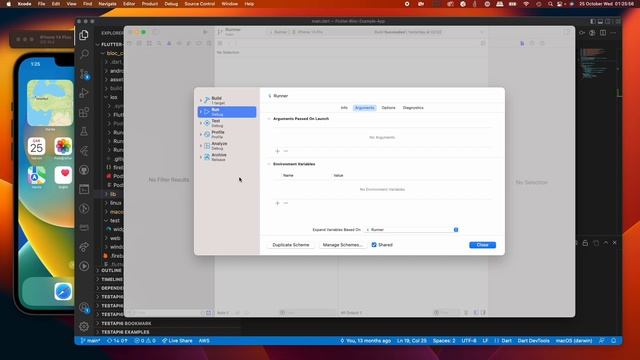The width and height of the screenshot is (640, 360).
Task: Open Photos app in iPhone simulator
Action: pyautogui.click(x=63, y=147)
